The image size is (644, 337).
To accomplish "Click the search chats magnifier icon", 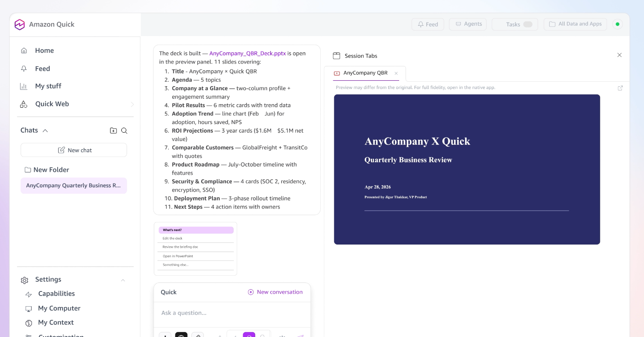I will point(124,131).
